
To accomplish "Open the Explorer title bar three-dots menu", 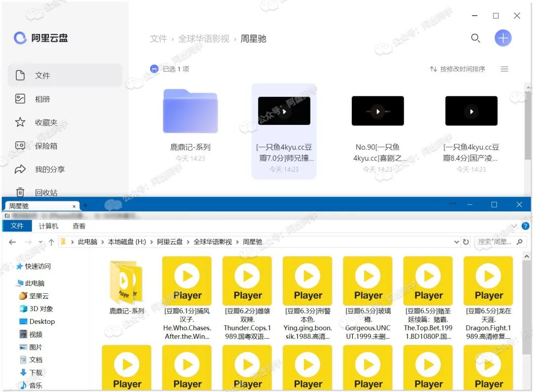I will coord(453,203).
